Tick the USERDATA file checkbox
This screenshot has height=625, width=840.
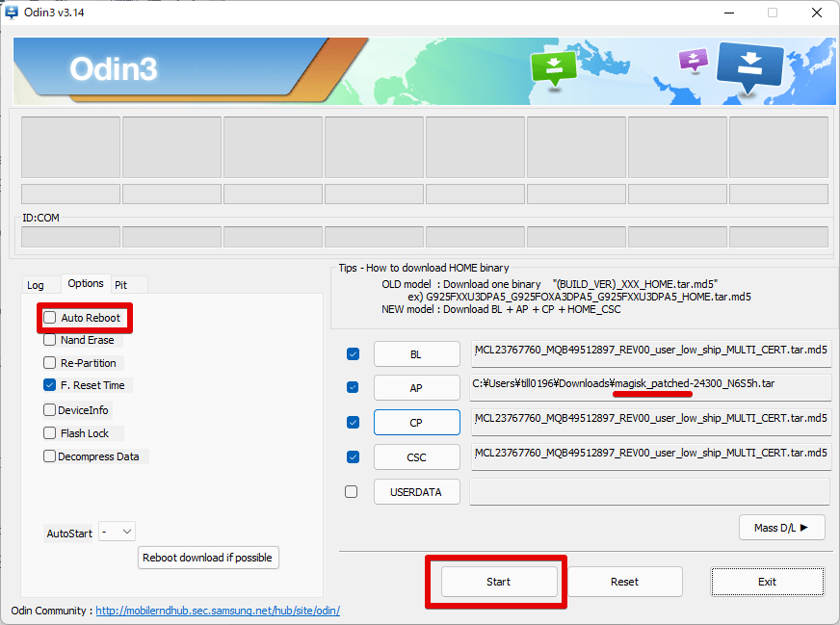click(352, 492)
